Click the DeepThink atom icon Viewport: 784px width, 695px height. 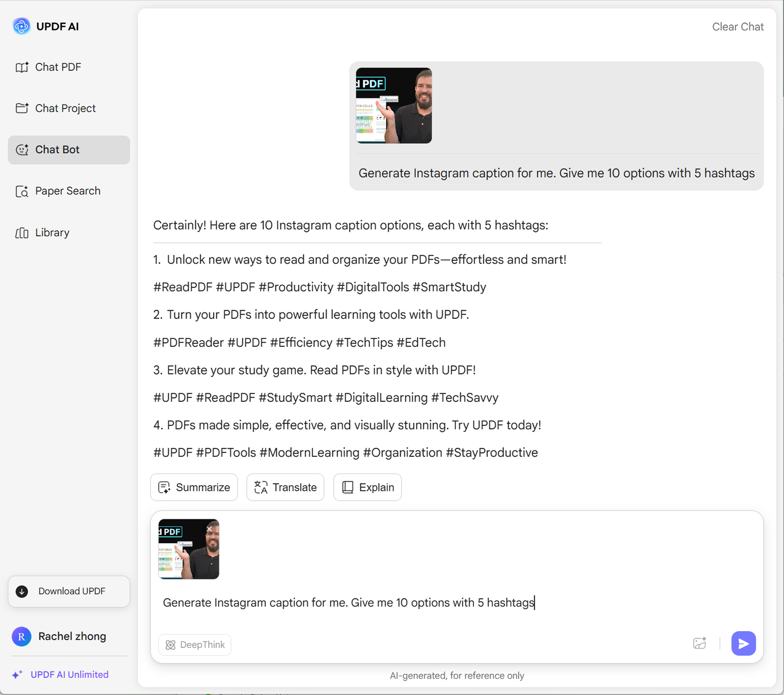(170, 645)
